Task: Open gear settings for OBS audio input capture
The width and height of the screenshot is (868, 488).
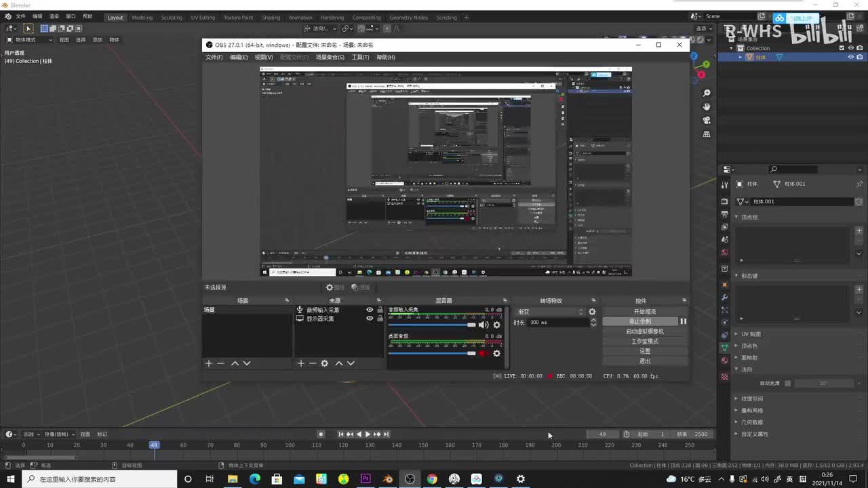Action: 496,325
